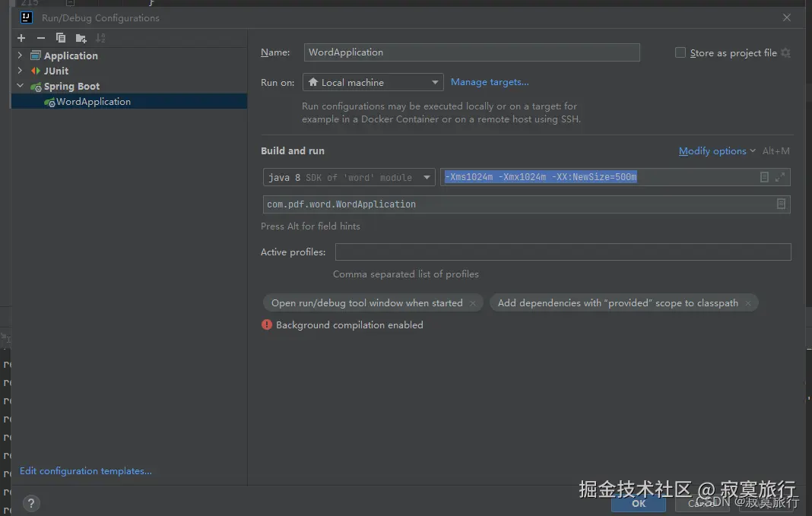Click the Background compilation warning icon
The height and width of the screenshot is (516, 812).
(267, 324)
